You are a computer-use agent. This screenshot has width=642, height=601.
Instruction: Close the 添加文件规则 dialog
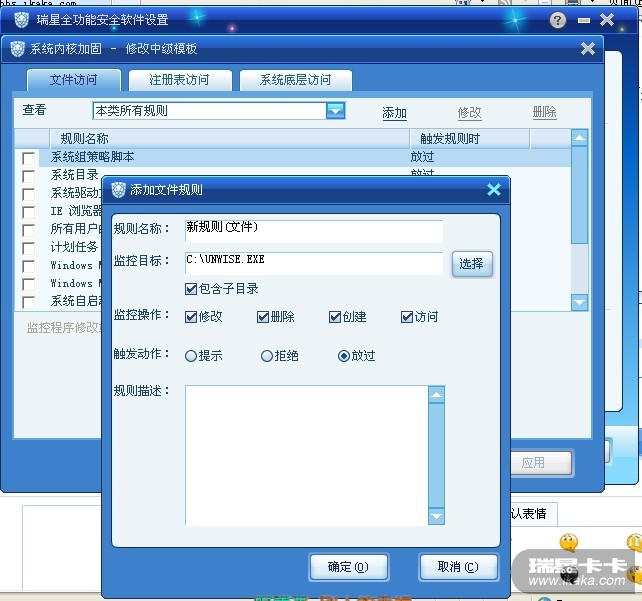click(x=494, y=189)
